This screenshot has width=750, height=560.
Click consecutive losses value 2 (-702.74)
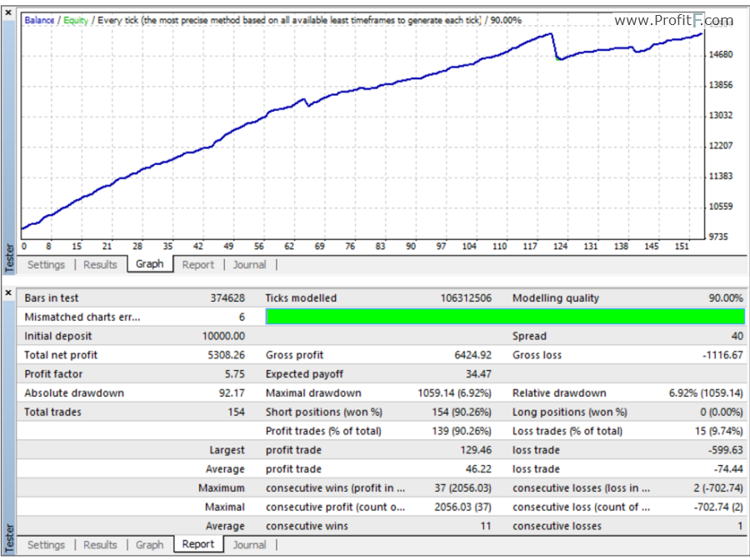(718, 487)
